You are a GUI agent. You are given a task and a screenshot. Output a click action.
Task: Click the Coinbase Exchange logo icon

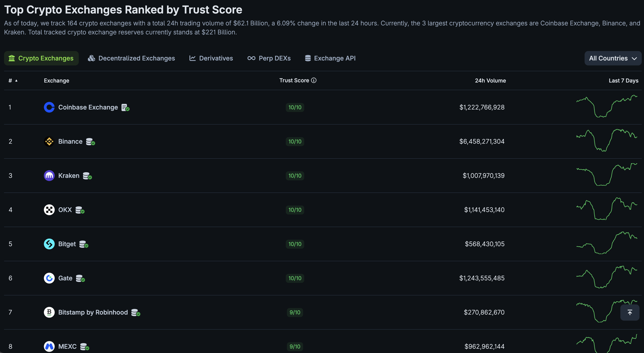(x=49, y=107)
